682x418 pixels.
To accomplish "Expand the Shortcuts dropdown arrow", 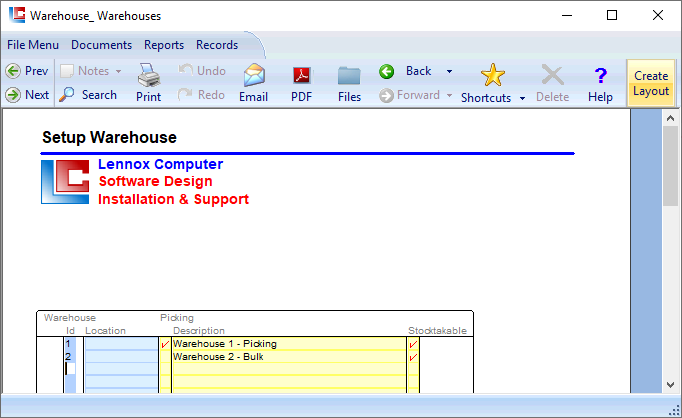I will (x=522, y=98).
